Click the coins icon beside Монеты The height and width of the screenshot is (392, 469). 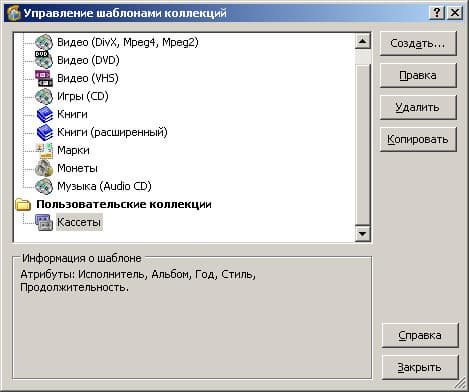pyautogui.click(x=44, y=168)
